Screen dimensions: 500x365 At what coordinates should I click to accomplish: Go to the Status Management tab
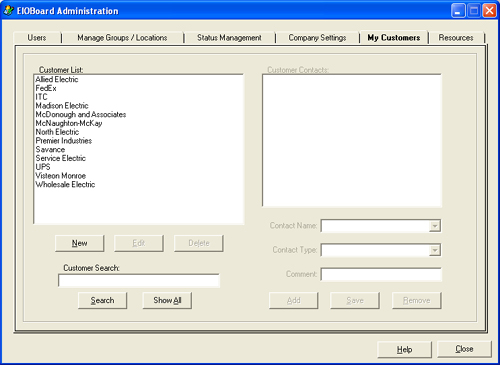point(229,38)
